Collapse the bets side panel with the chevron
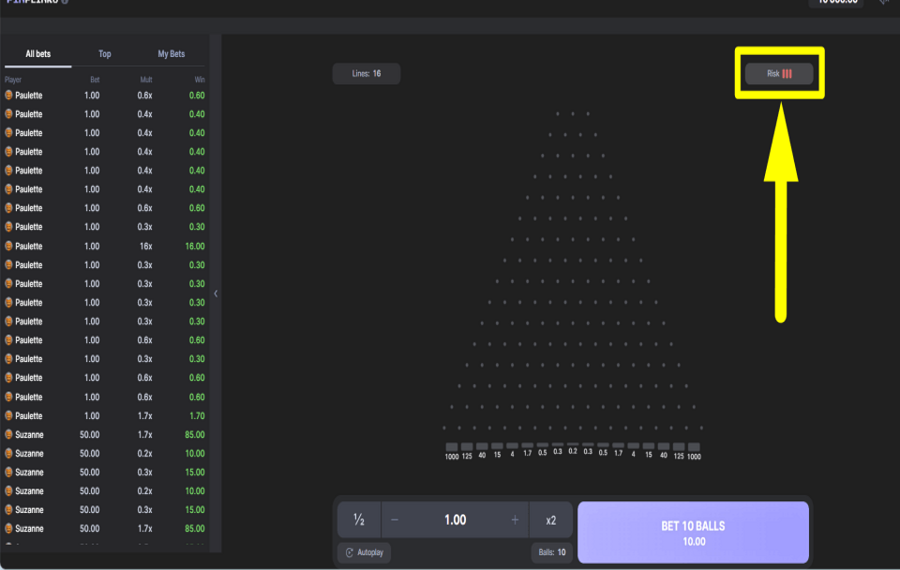 [216, 294]
